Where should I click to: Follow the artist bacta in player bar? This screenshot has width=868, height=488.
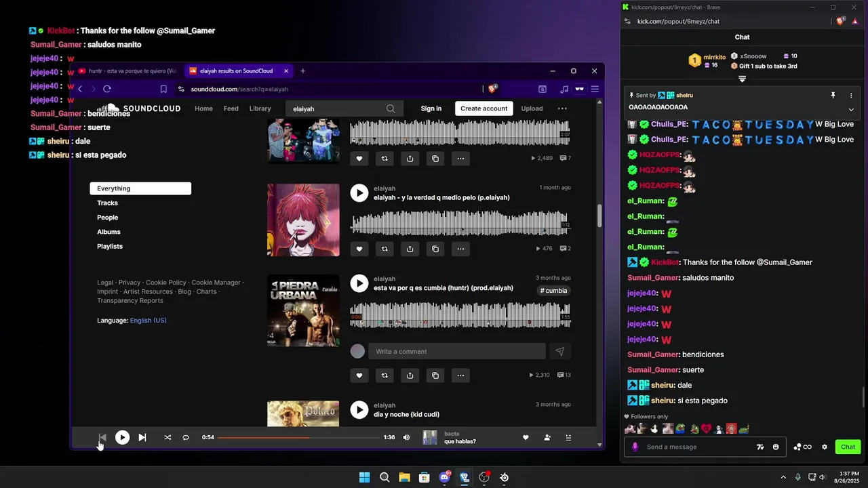[x=547, y=437]
